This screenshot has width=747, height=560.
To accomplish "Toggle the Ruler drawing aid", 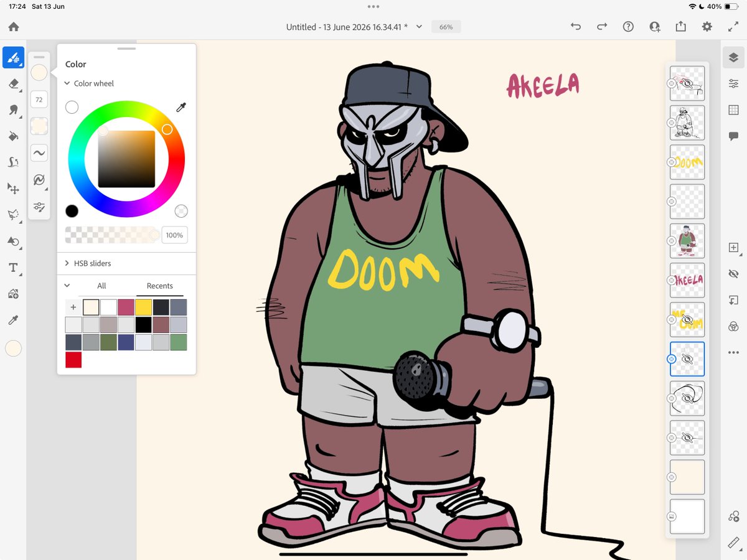I will click(733, 543).
